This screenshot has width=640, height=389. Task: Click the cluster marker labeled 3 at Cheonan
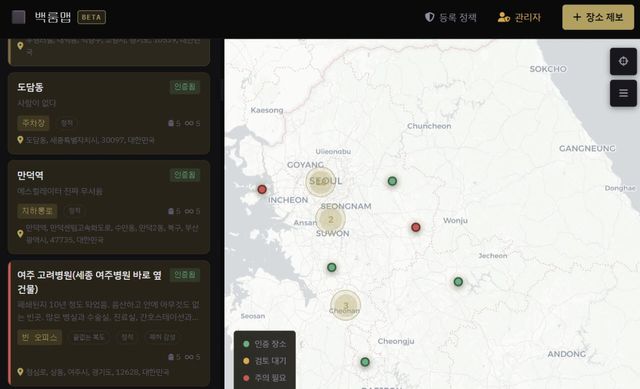pyautogui.click(x=345, y=305)
